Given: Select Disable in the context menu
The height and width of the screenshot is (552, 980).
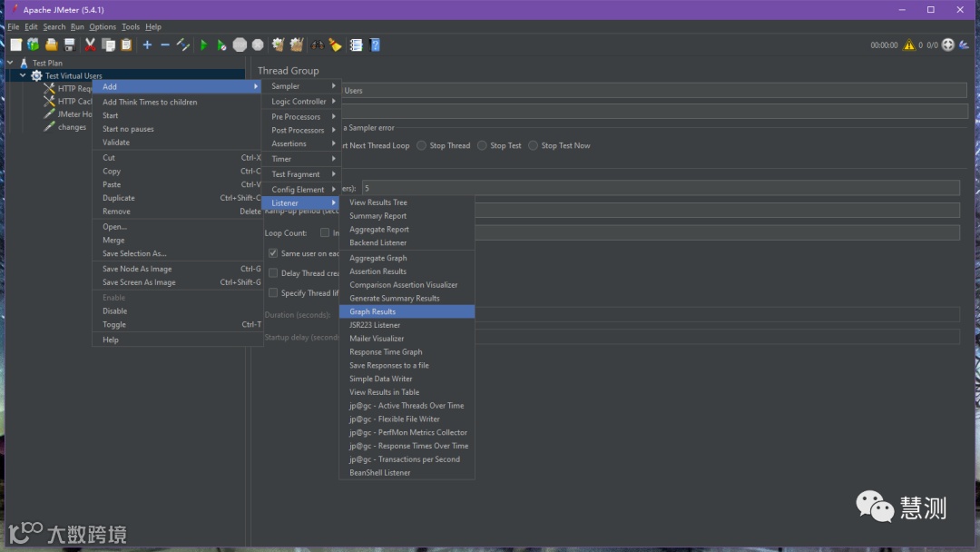Looking at the screenshot, I should (x=177, y=311).
